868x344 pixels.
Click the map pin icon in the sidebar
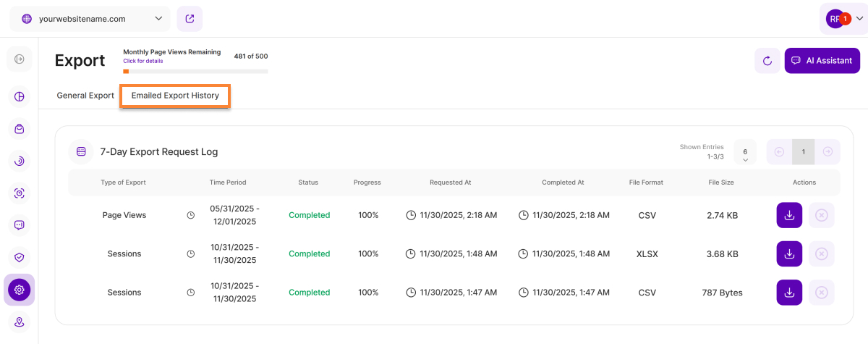click(x=20, y=322)
